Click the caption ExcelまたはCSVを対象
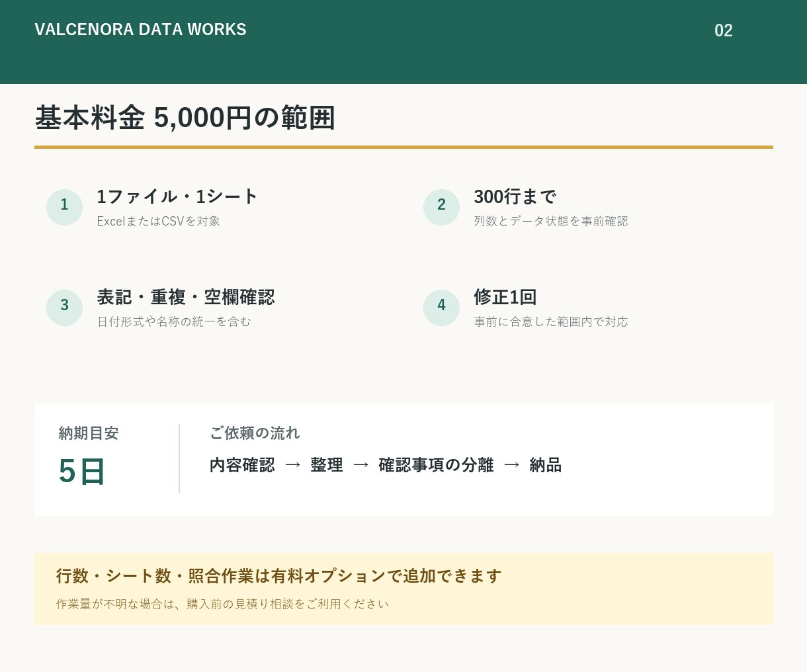807x672 pixels. click(159, 221)
